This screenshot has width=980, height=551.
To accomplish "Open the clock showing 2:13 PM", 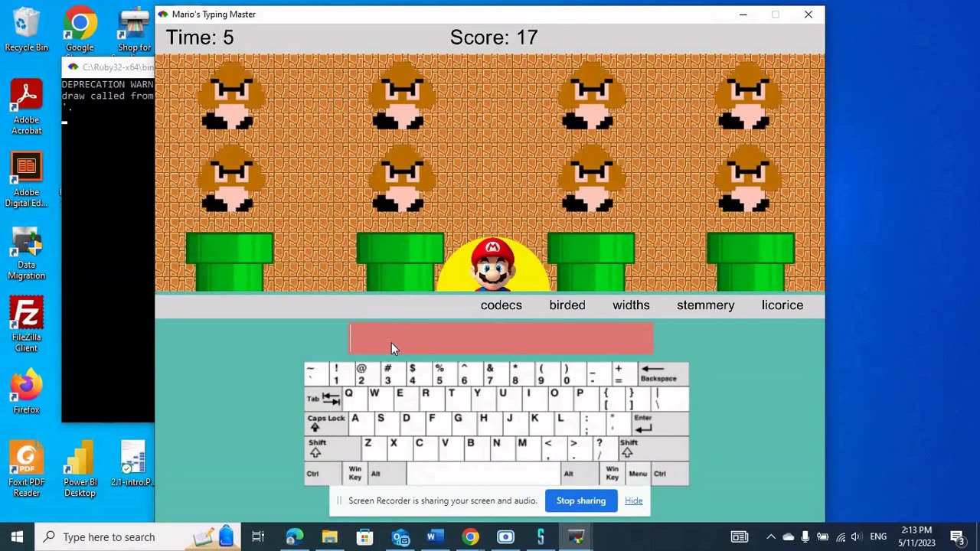I will (x=916, y=536).
